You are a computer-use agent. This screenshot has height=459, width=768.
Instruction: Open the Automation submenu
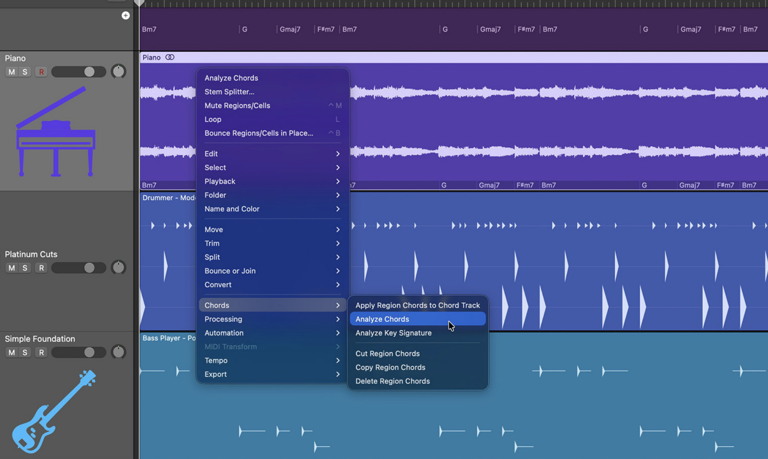(272, 333)
